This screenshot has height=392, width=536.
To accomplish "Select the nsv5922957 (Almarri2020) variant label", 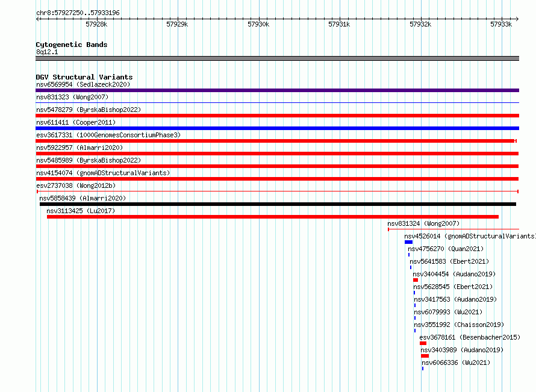I will tap(79, 148).
